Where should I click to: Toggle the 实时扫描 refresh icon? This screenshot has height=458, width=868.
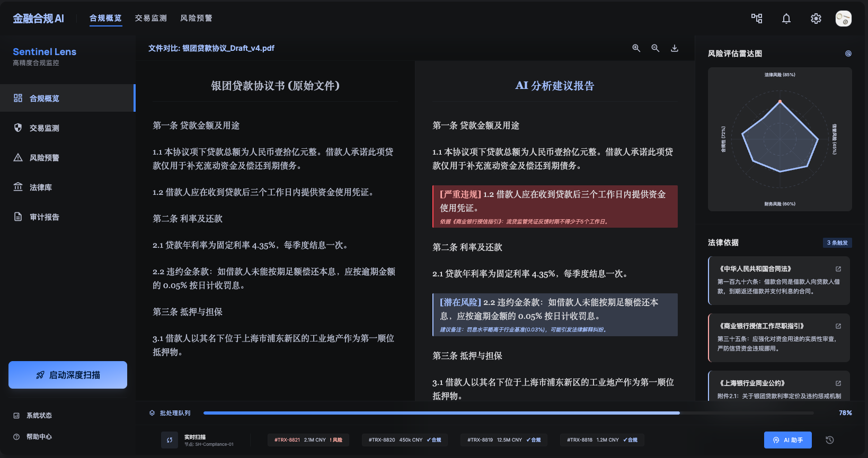pos(170,440)
